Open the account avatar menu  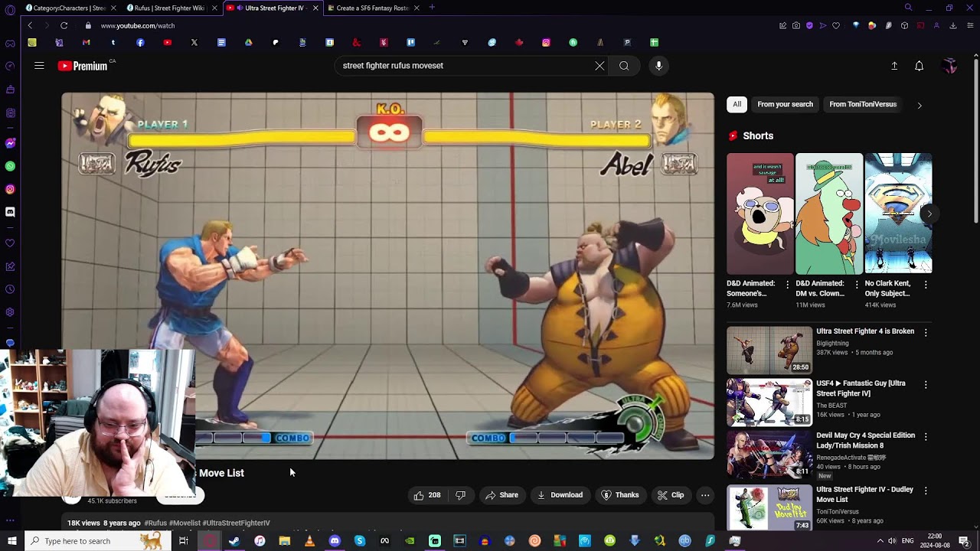[950, 66]
